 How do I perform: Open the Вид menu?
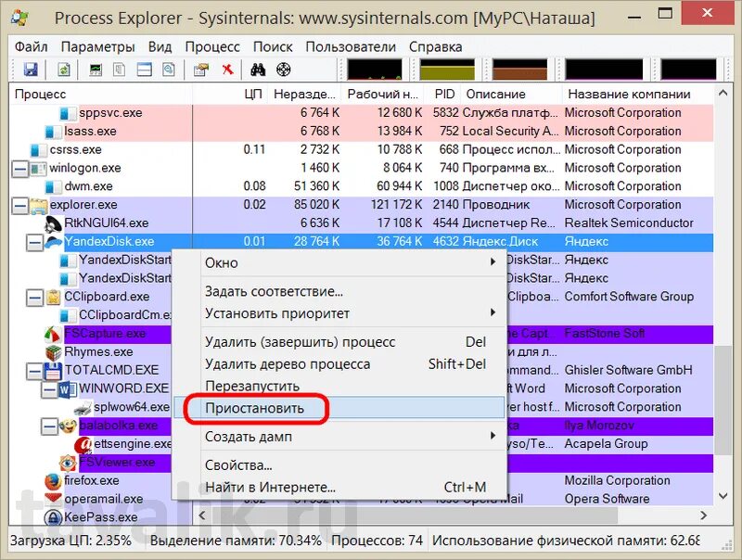coord(160,47)
